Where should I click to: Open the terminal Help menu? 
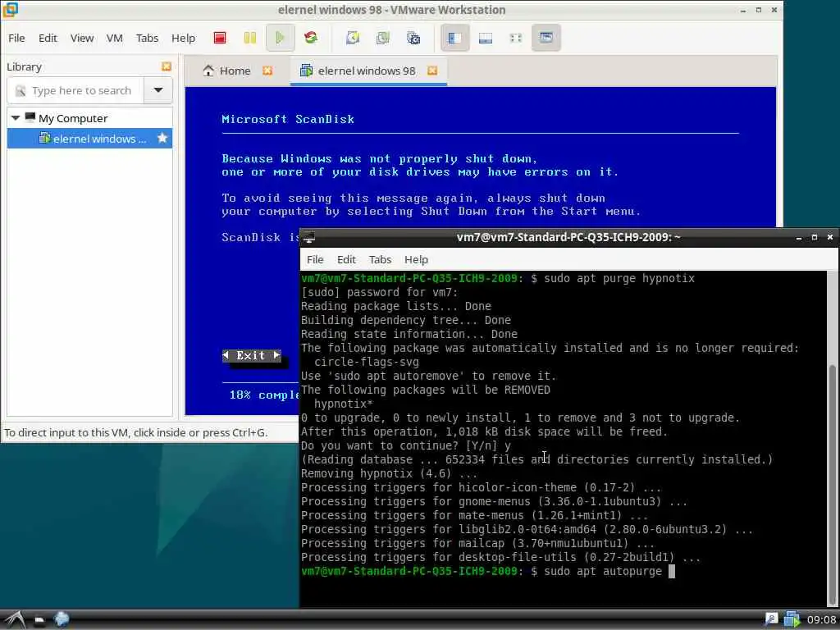click(x=416, y=260)
